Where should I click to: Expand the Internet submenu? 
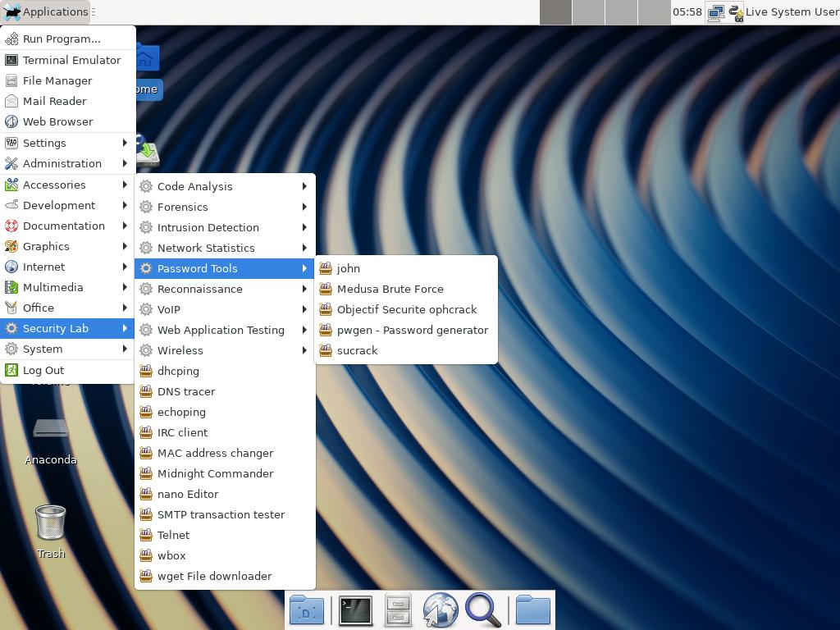[67, 267]
